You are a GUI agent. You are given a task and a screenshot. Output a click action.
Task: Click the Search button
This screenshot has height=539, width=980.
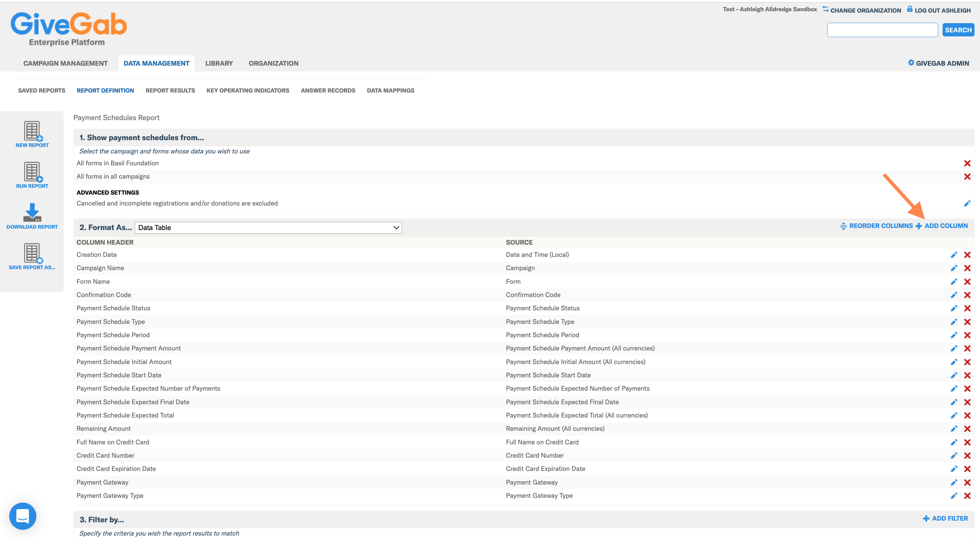958,30
